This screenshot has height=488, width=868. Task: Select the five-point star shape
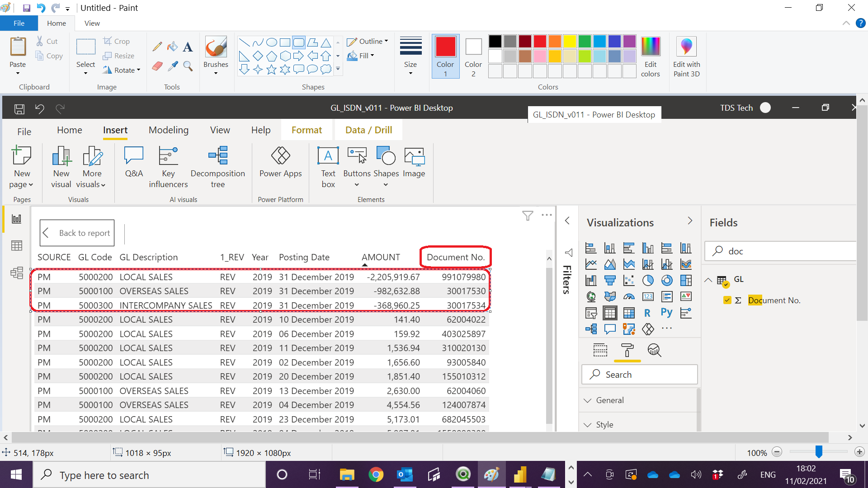[x=271, y=69]
